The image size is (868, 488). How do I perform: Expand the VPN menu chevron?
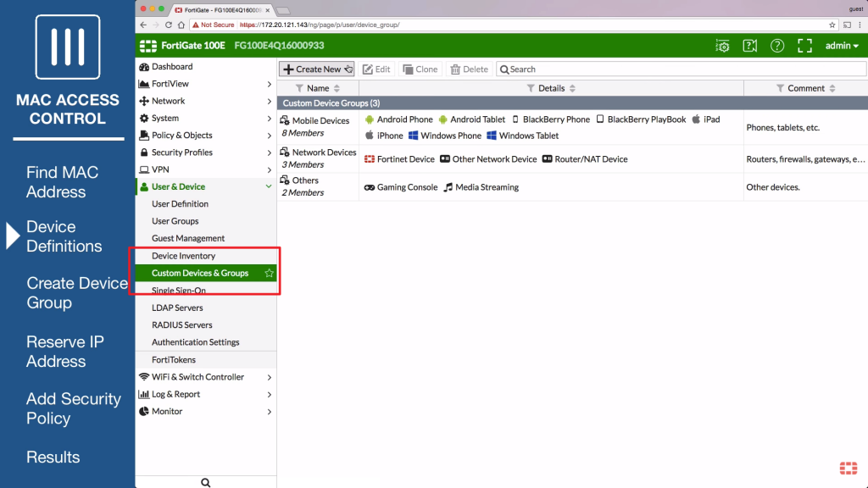coord(269,169)
